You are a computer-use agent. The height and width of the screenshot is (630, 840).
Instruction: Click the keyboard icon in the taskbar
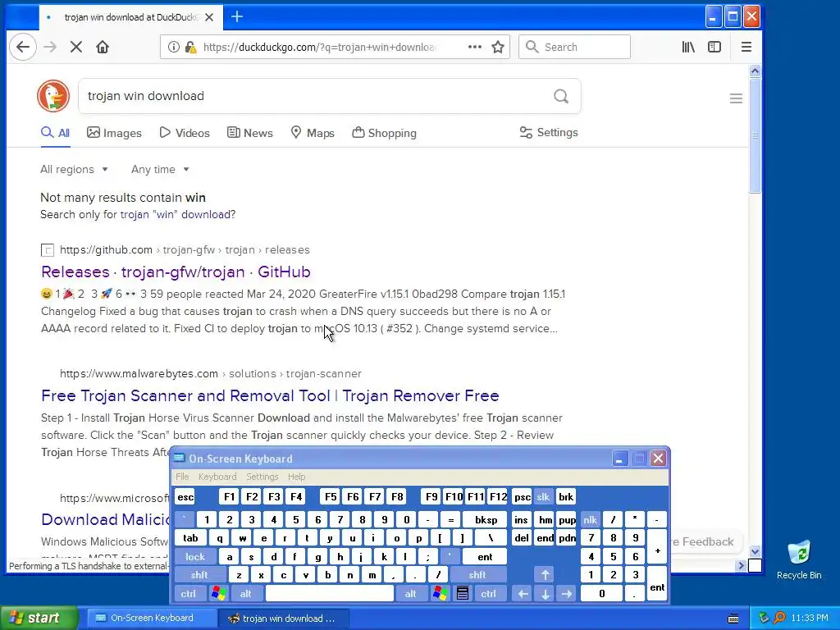pos(733,619)
